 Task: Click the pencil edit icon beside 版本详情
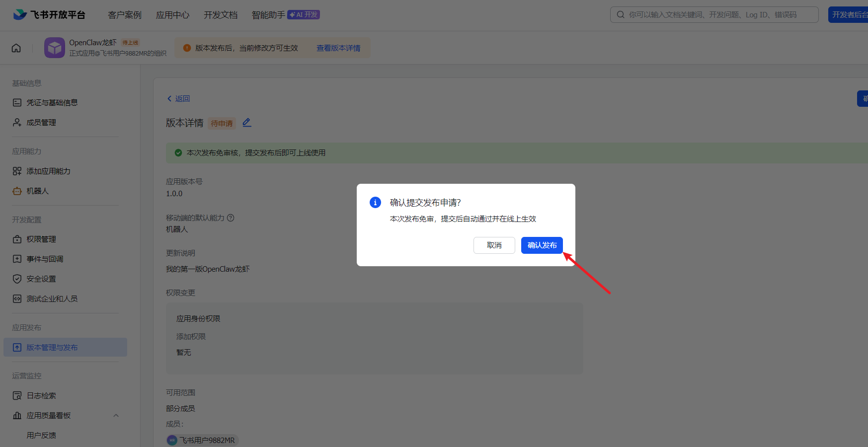point(247,123)
